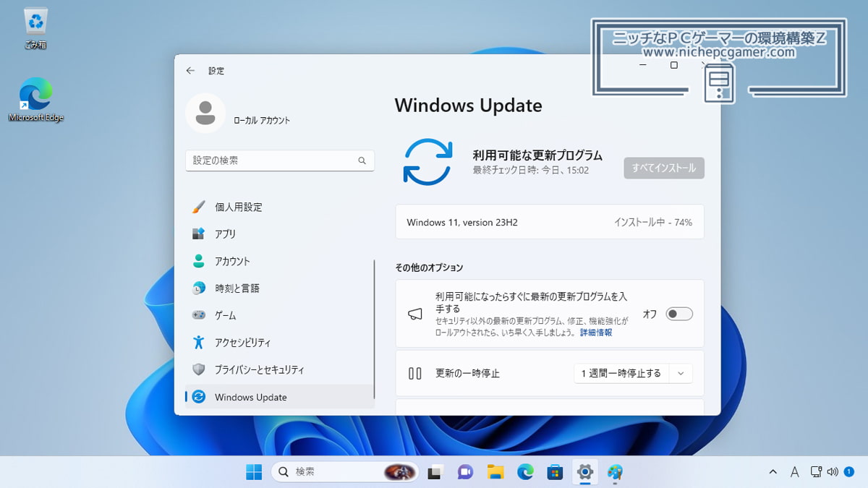The width and height of the screenshot is (868, 488).
Task: Open 個人用設定 settings page
Action: [280, 207]
